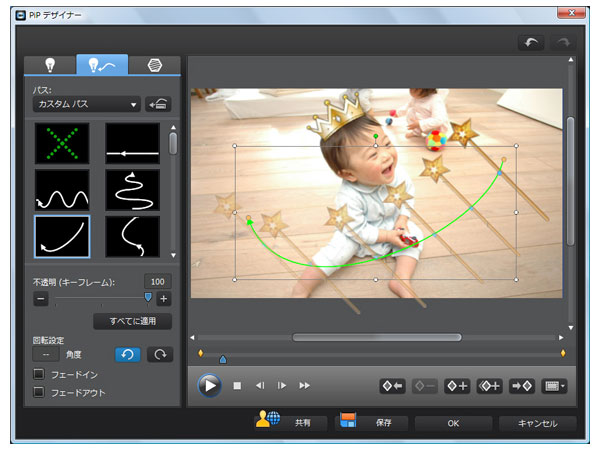Open the mask tab with striped hexagon

155,65
